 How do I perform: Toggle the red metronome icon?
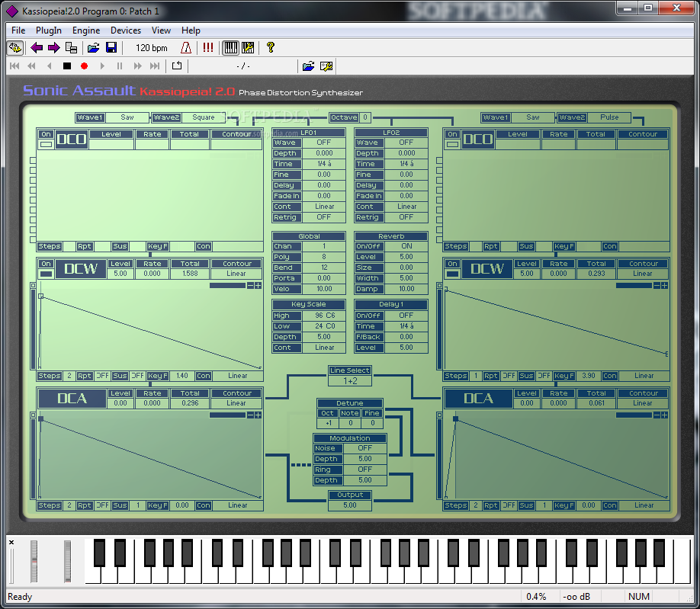tap(186, 48)
